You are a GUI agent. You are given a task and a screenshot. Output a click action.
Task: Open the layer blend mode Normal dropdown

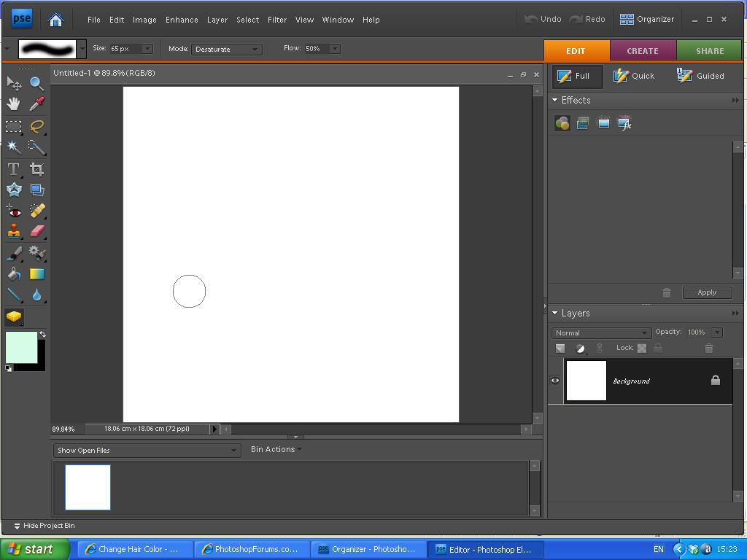(600, 333)
